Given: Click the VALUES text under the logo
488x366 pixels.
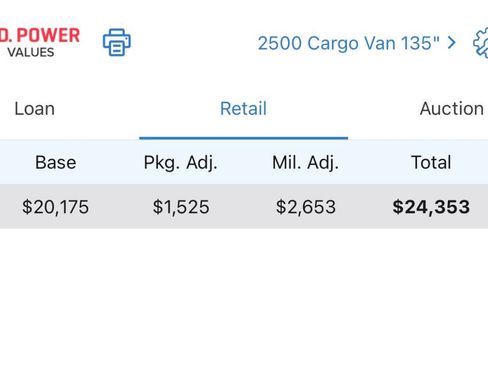Looking at the screenshot, I should point(31,52).
